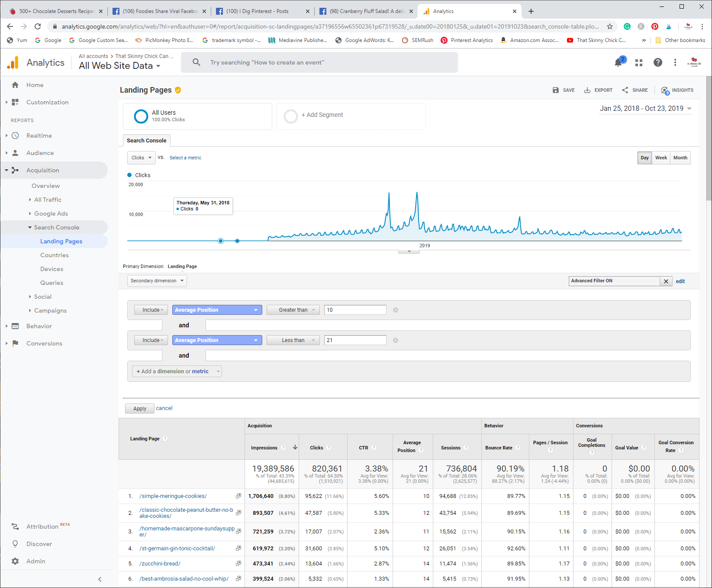The image size is (712, 588).
Task: Click the Conversions flag icon
Action: click(15, 343)
